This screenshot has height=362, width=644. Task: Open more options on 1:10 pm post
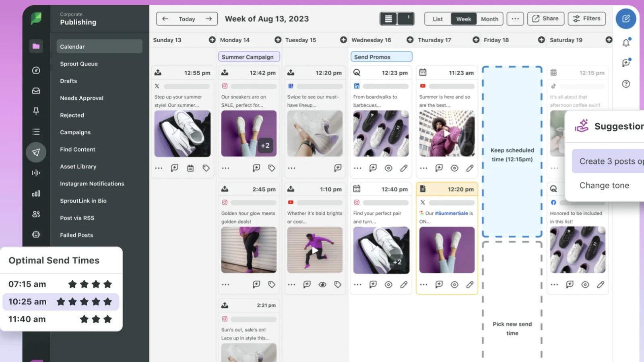(x=291, y=284)
